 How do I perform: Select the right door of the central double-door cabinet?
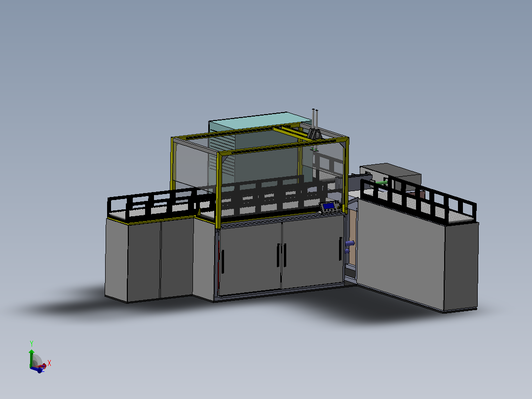pos(313,252)
